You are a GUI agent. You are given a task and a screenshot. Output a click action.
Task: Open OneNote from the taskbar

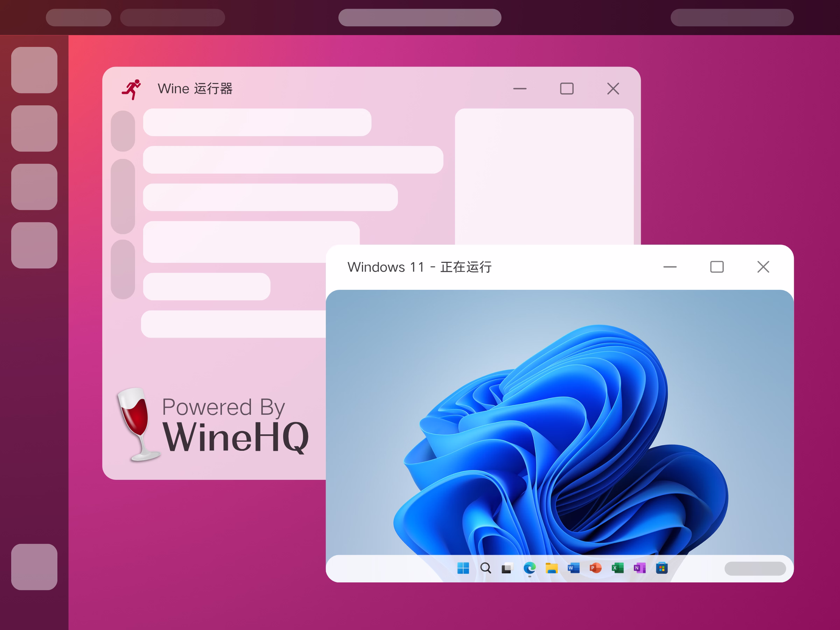coord(639,568)
